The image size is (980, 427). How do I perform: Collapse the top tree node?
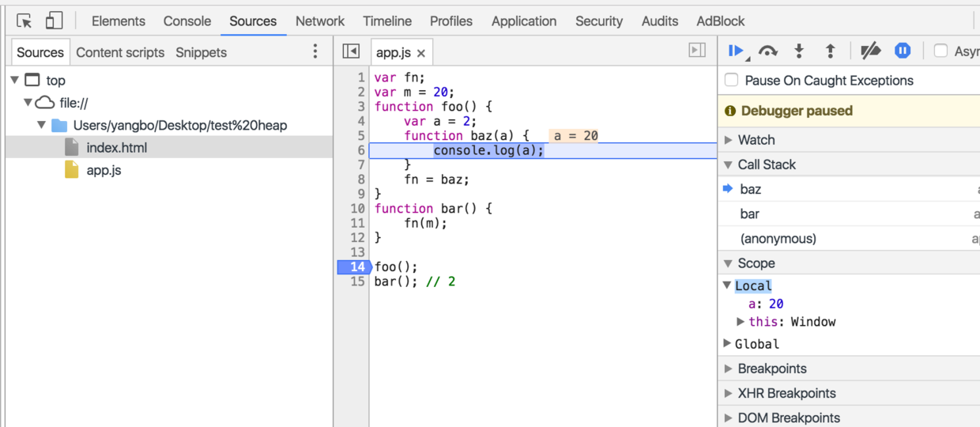coord(15,80)
